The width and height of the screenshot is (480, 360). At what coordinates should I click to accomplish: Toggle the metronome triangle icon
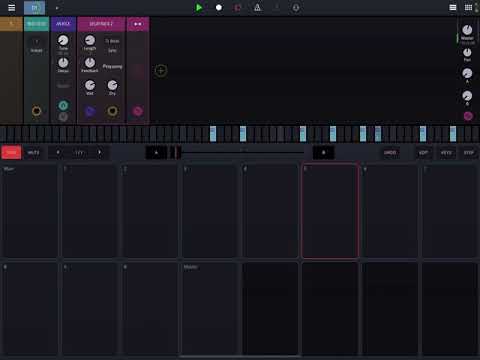click(257, 7)
